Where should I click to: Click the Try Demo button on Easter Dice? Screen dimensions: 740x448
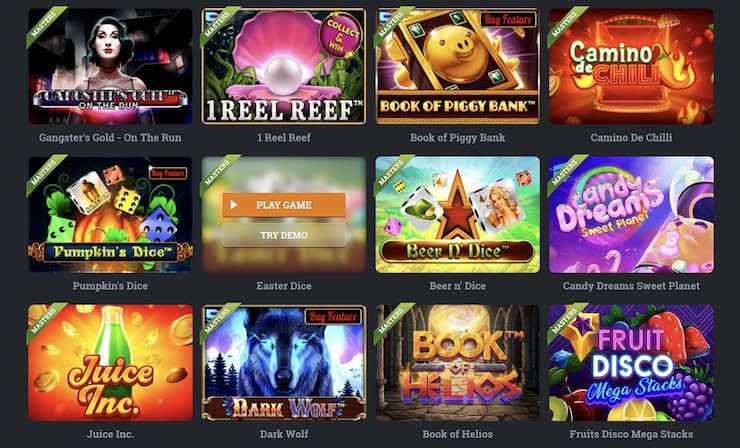(284, 235)
